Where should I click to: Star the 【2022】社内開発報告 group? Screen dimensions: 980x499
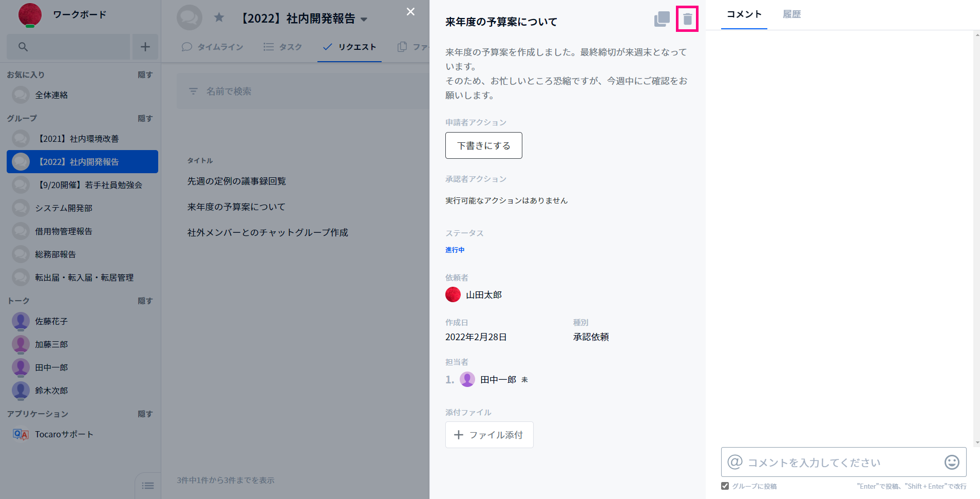pos(219,18)
